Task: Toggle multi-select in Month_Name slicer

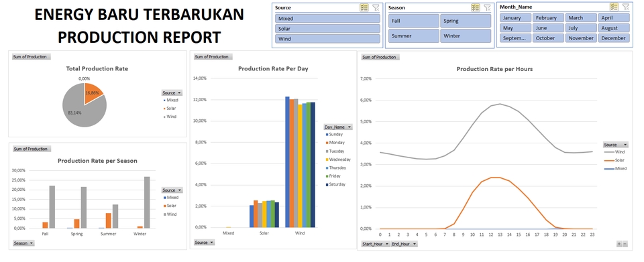Action: pos(614,7)
